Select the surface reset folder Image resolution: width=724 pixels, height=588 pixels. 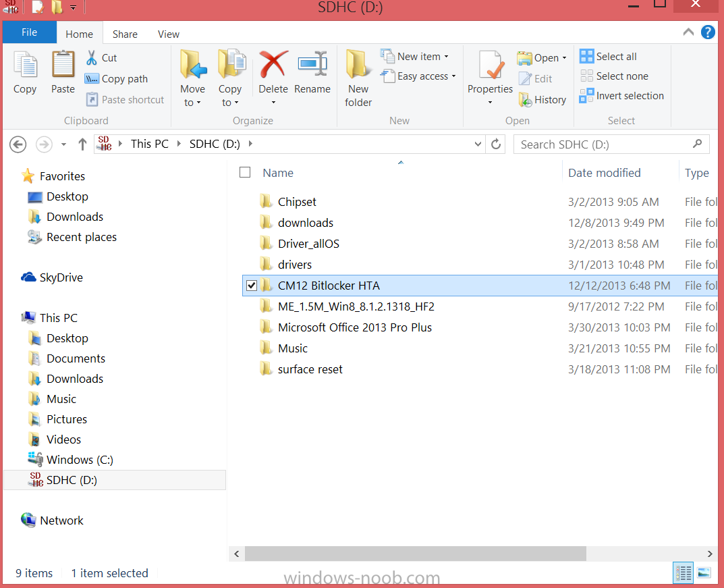(x=310, y=369)
